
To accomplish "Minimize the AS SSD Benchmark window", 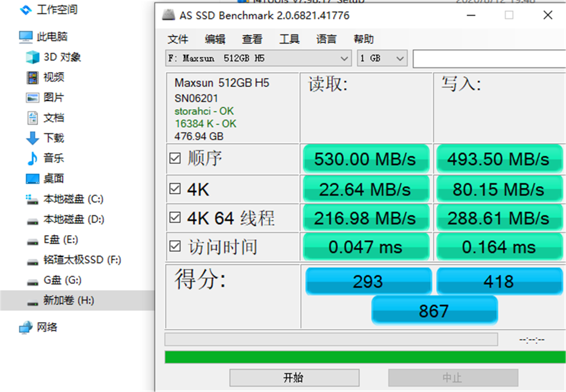I will (471, 15).
